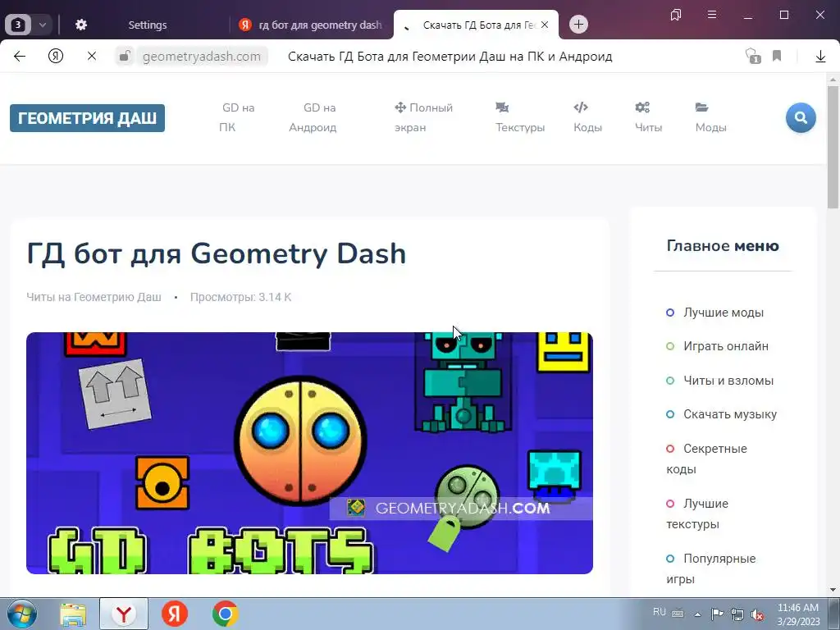Open the Текстуры menu item
840x630 pixels.
519,117
